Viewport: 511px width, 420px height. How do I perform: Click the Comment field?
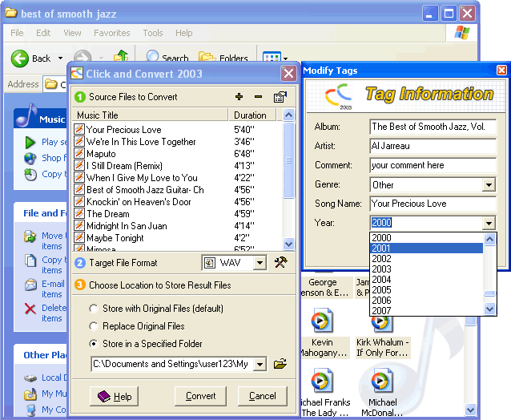tap(433, 165)
